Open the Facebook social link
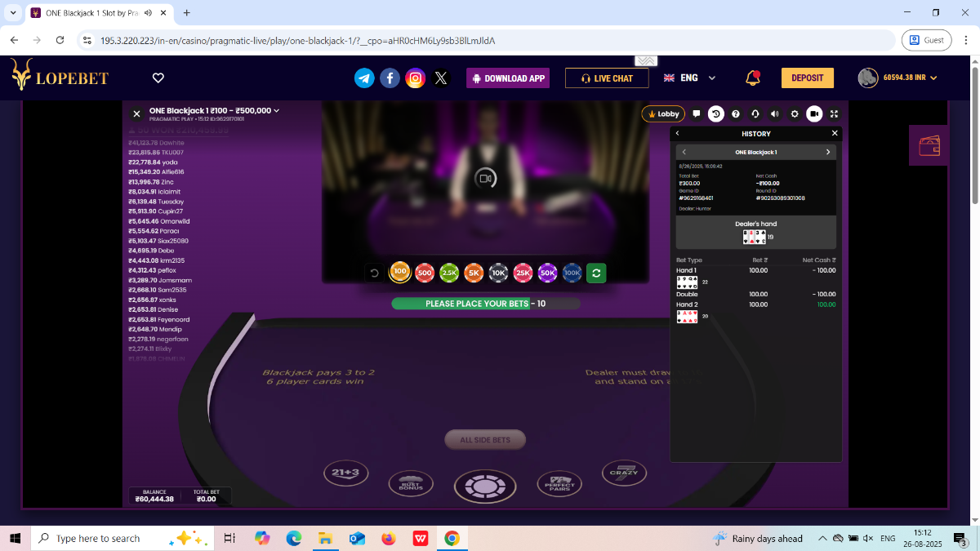The height and width of the screenshot is (551, 980). [390, 78]
